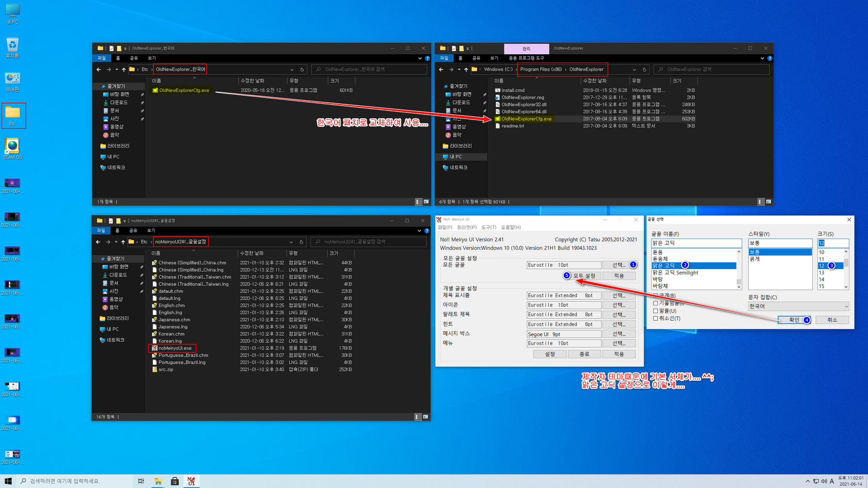Expand the ribbon in OldNewExplorer_한국어 window
The width and height of the screenshot is (868, 488).
pos(419,58)
